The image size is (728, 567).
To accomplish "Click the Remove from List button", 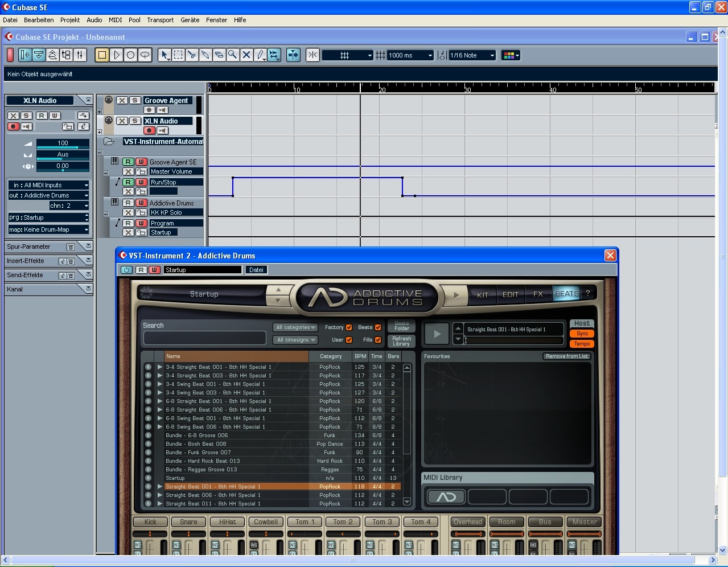I will [x=567, y=356].
